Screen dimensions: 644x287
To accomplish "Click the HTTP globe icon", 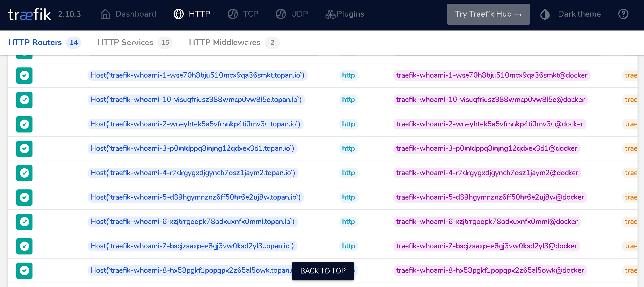I will coord(179,14).
